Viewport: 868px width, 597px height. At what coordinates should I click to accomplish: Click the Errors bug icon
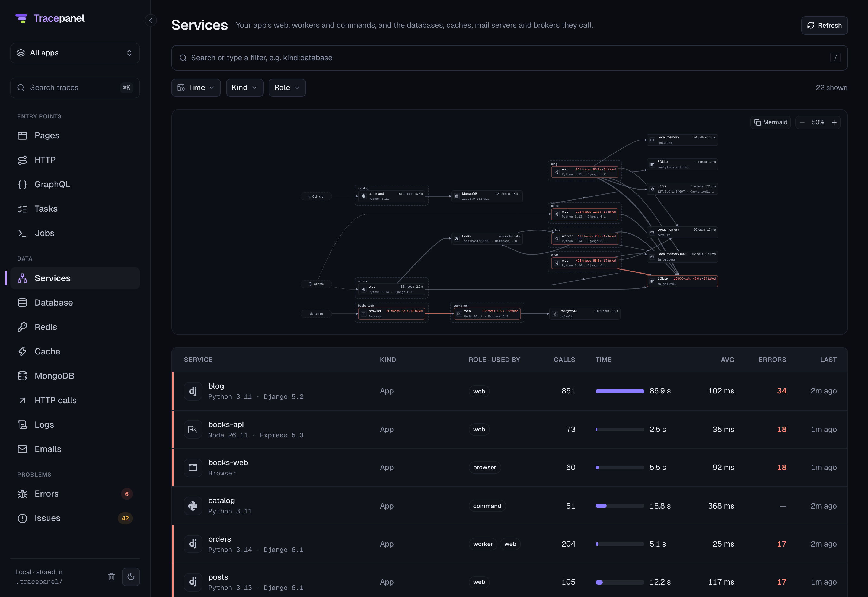pos(23,494)
